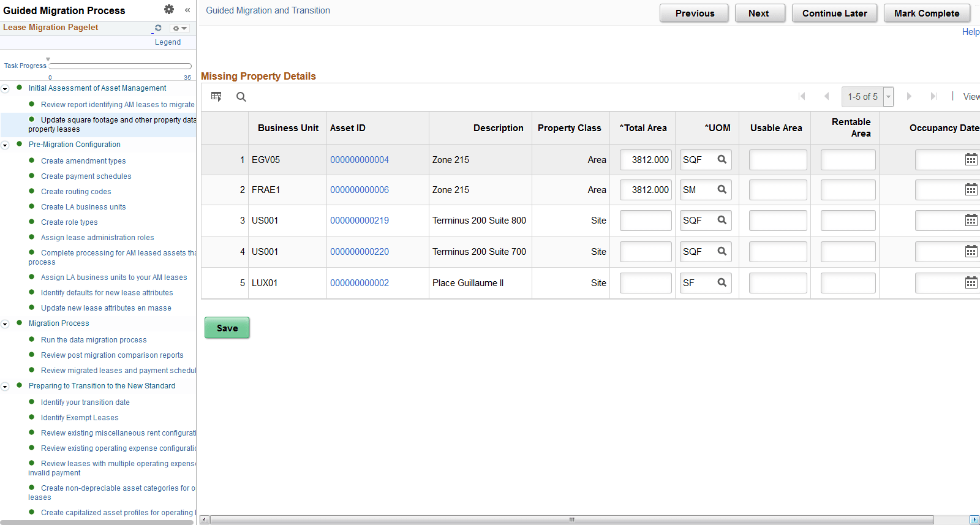Open Occupancy Date calendar for LUX01
Image resolution: width=980 pixels, height=525 pixels.
coord(971,282)
